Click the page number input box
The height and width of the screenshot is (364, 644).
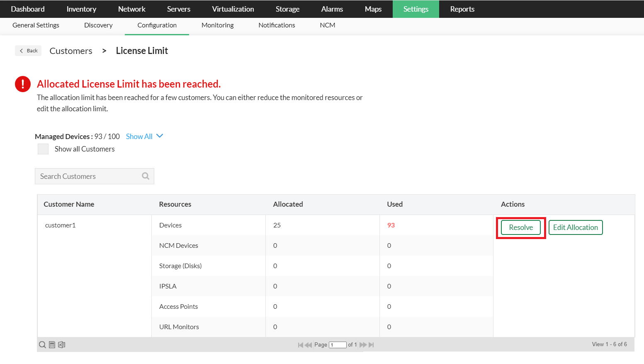(x=338, y=345)
